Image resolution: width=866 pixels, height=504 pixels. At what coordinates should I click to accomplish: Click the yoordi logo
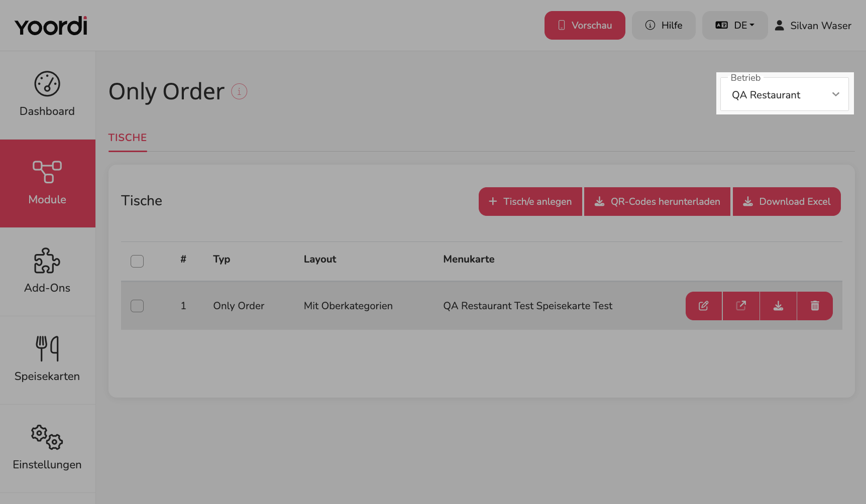click(51, 26)
